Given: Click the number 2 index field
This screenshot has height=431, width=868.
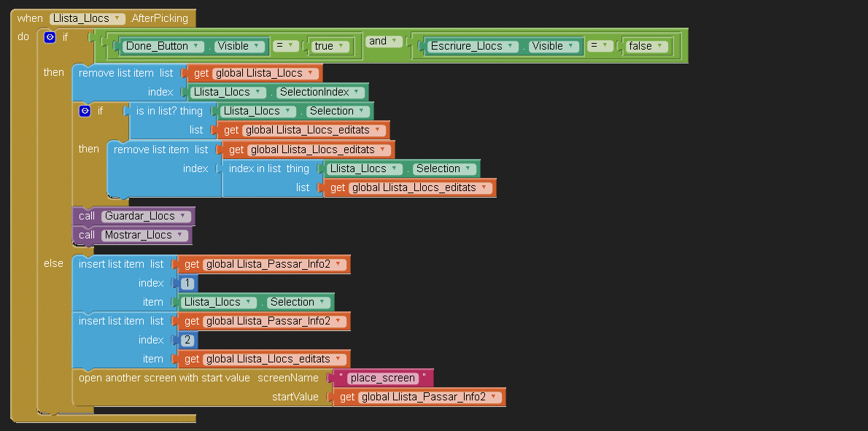Looking at the screenshot, I should (x=187, y=340).
